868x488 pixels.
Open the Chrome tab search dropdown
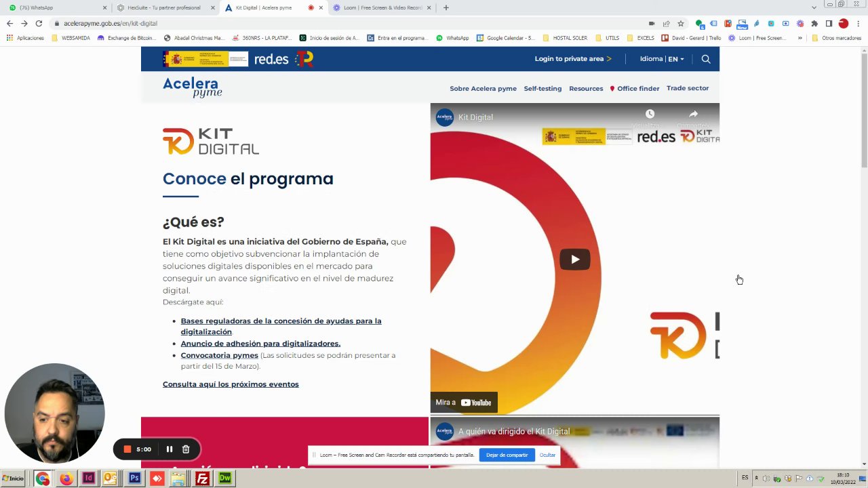[x=814, y=7]
